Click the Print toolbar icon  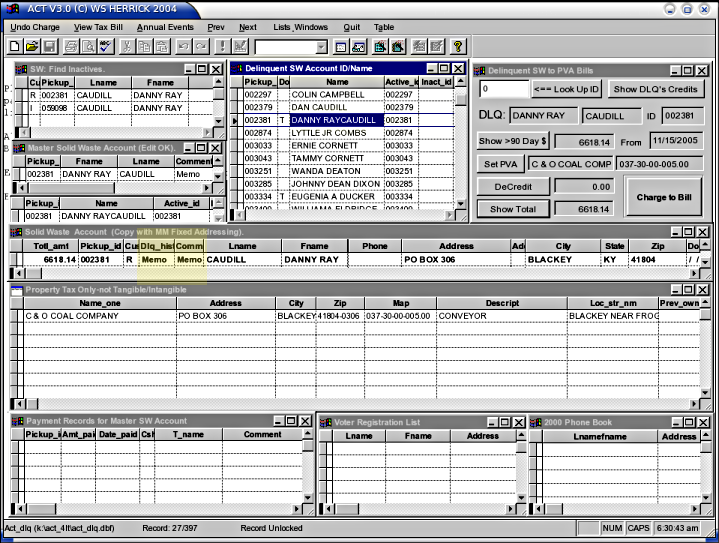[x=71, y=46]
